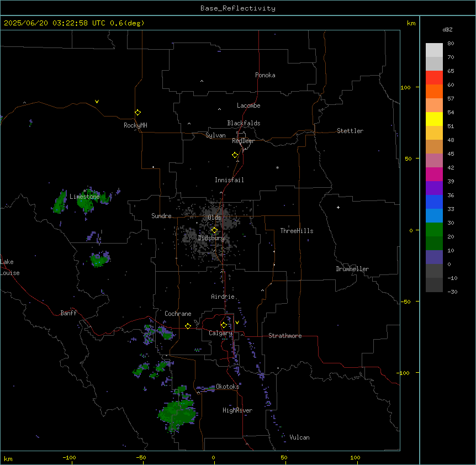Click the Didsbury label
Viewport: 476px width, 465px height.
(x=211, y=238)
